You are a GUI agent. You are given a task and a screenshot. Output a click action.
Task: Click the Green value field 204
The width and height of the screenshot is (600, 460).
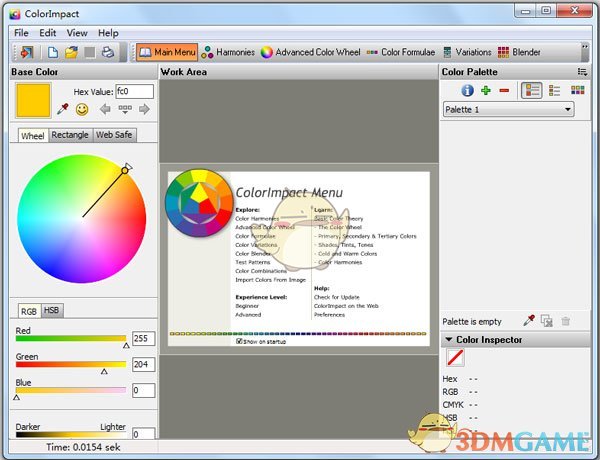(143, 364)
